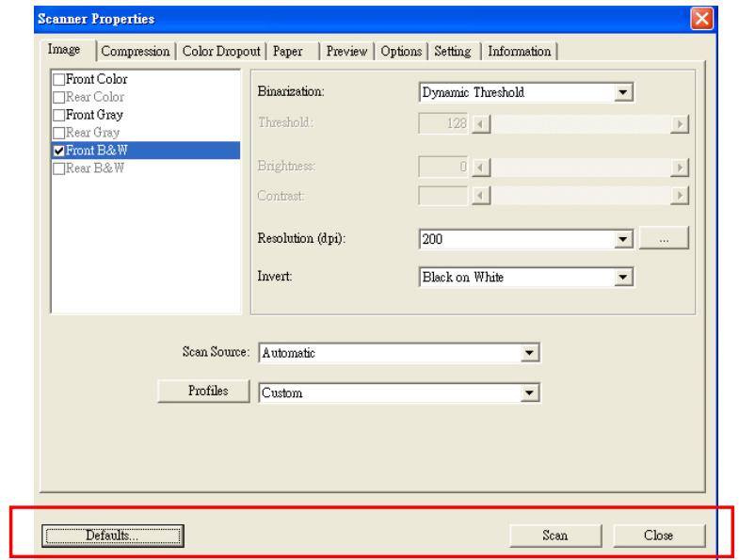
Task: Click the Contrast slider right arrow
Action: tap(680, 196)
